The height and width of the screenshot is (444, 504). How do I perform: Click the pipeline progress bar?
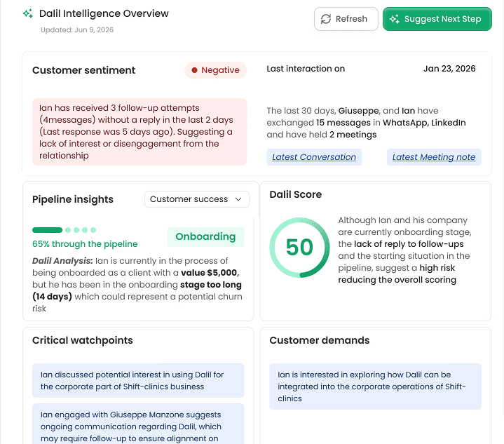coord(64,230)
